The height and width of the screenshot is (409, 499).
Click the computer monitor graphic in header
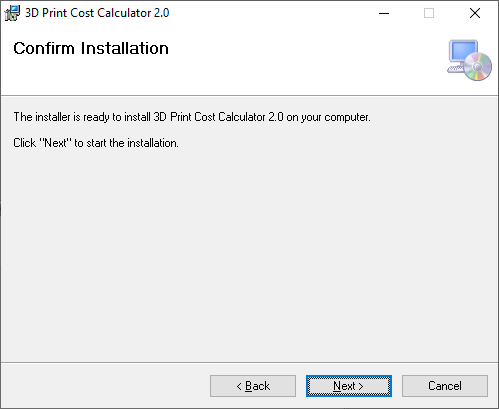462,54
